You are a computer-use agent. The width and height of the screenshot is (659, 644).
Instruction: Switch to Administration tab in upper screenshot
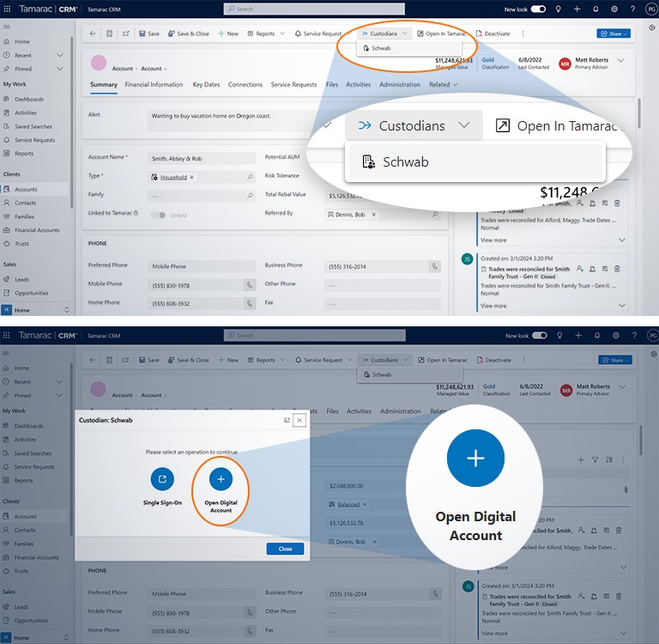tap(399, 84)
